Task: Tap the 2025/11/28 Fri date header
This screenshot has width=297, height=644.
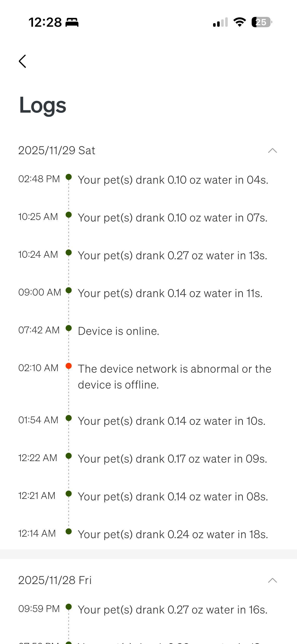Action: tap(55, 580)
